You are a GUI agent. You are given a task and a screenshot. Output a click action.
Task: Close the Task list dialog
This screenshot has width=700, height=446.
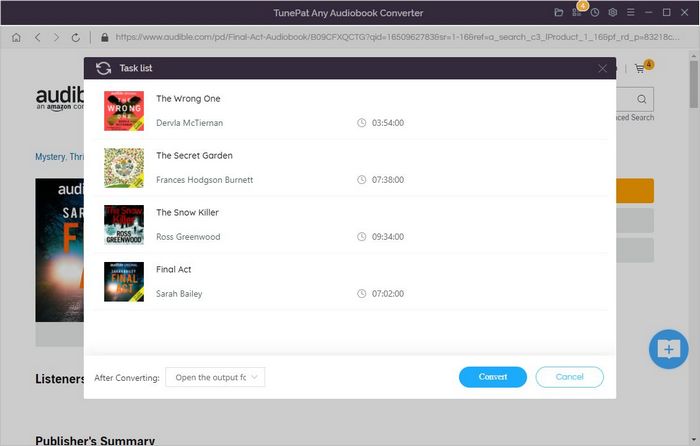pos(602,68)
